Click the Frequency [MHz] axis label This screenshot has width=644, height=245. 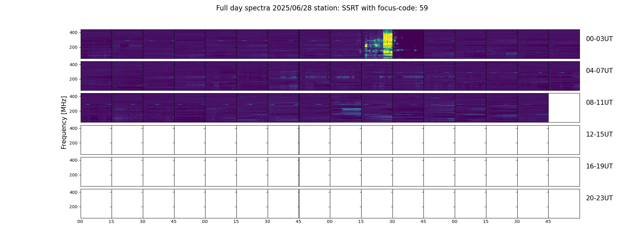pyautogui.click(x=64, y=123)
